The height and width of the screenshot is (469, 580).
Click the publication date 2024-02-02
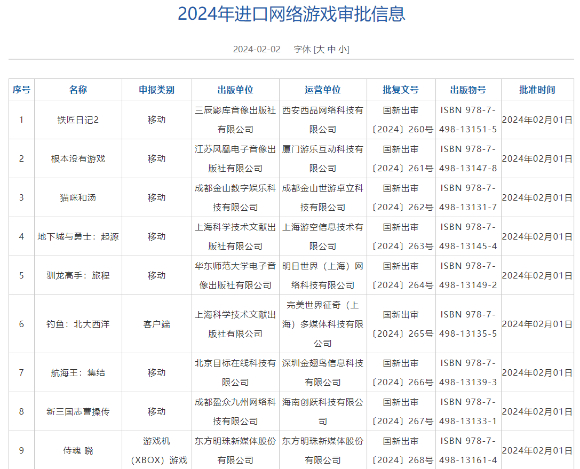pyautogui.click(x=257, y=49)
